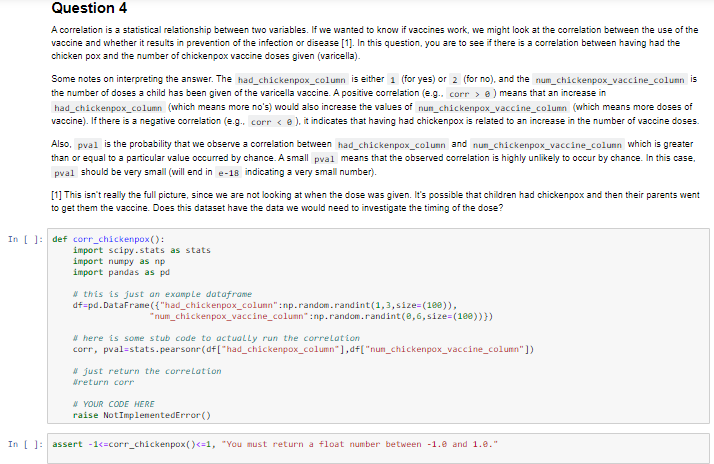The image size is (714, 464).
Task: Click the '[1] This isn't really the full picture' footnote
Action: tap(375, 201)
